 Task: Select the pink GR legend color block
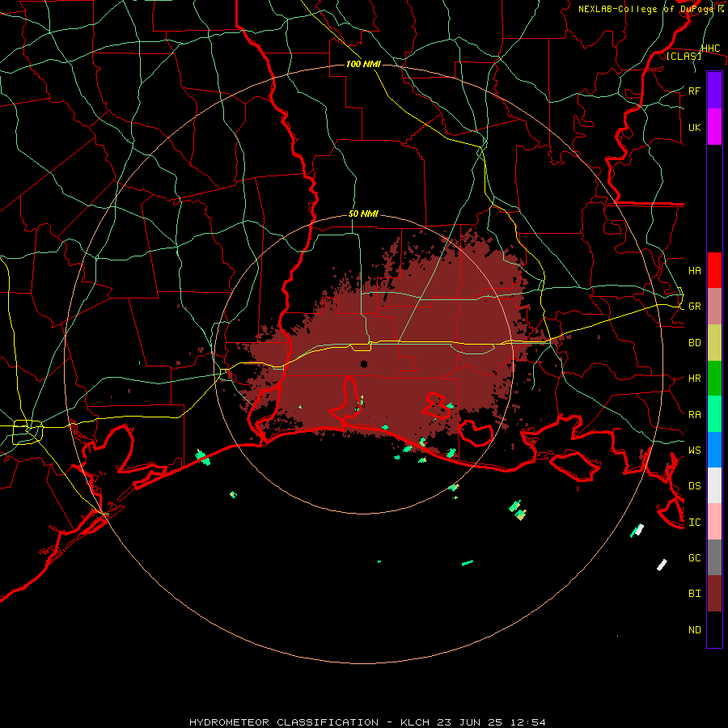(x=714, y=306)
